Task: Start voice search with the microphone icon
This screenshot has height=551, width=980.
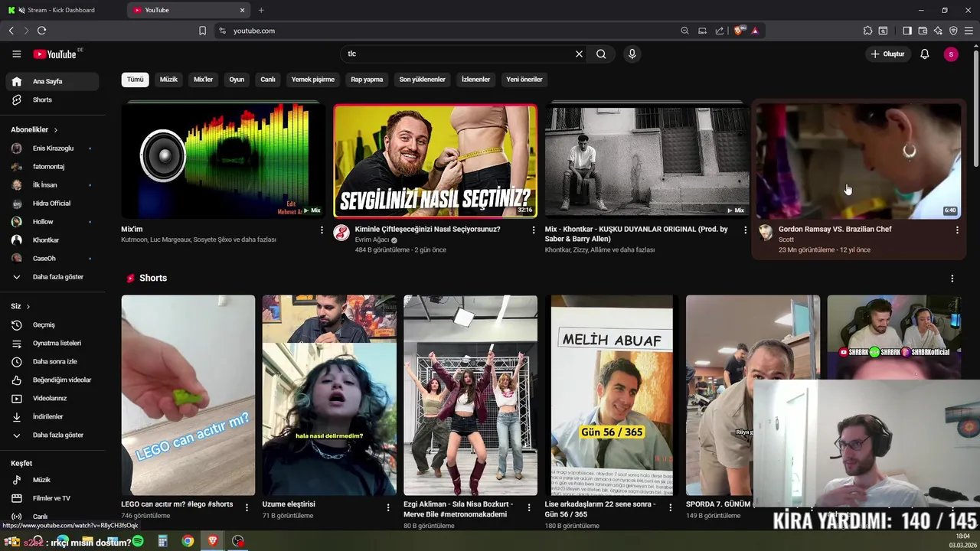Action: [632, 54]
